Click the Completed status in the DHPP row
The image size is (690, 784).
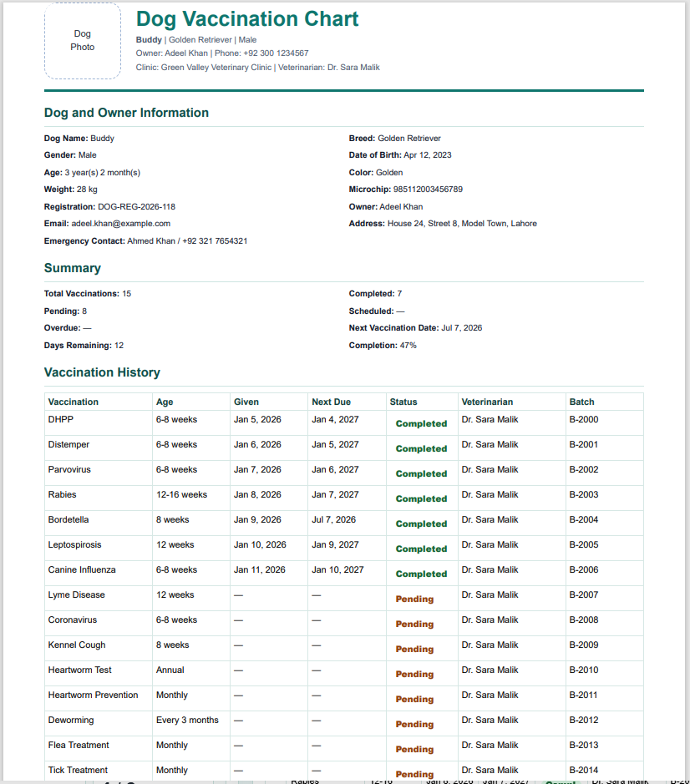click(x=421, y=423)
